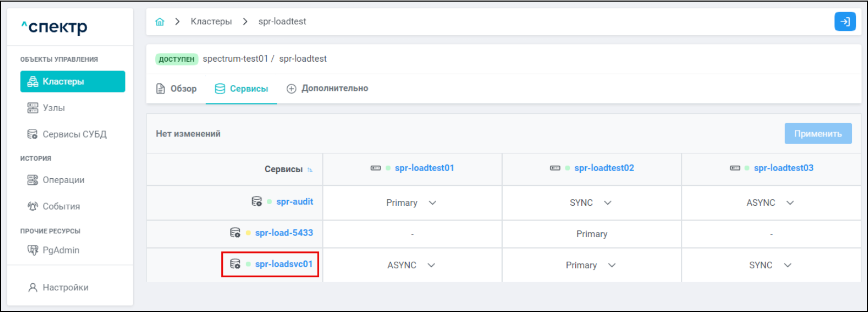Switch to the Обзор tab

click(176, 88)
